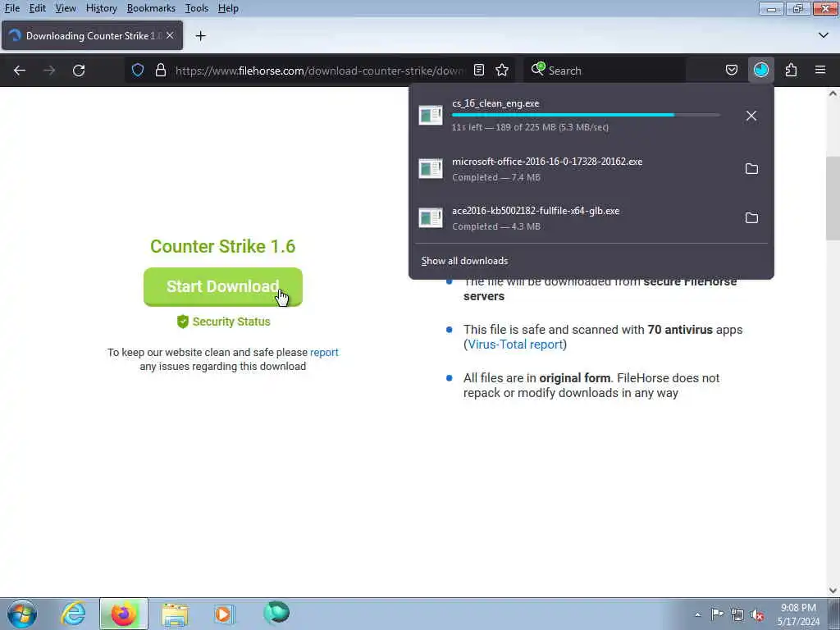Screen dimensions: 840x630
Task: Select the Downloading Counter Strike tab
Action: [x=92, y=35]
